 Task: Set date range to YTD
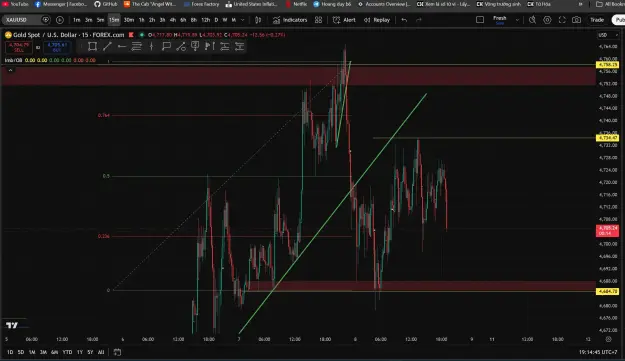coord(67,352)
